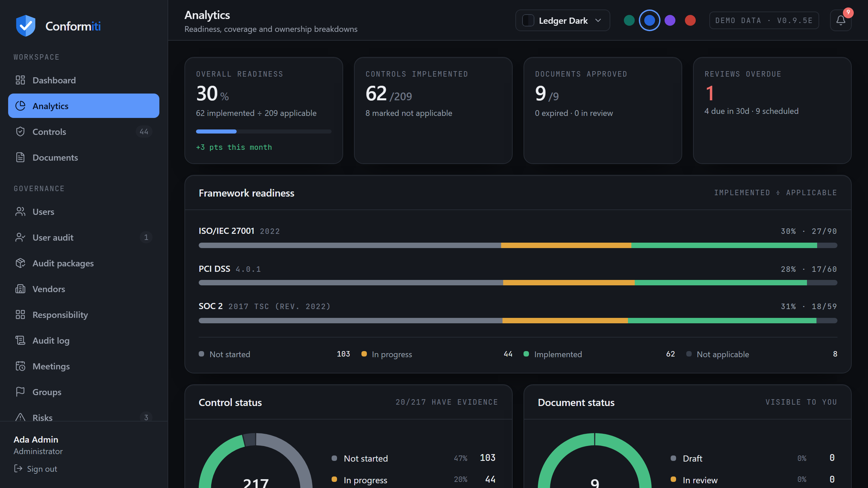This screenshot has height=488, width=868.
Task: Navigate to the Users page
Action: (x=84, y=211)
